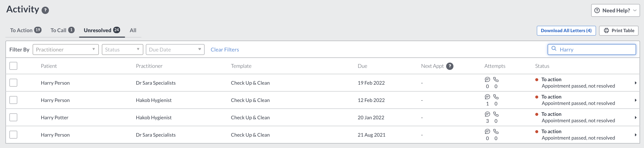Click the message attempts icon for 19 Feb 2022 row
The width and height of the screenshot is (644, 148).
pos(487,79)
